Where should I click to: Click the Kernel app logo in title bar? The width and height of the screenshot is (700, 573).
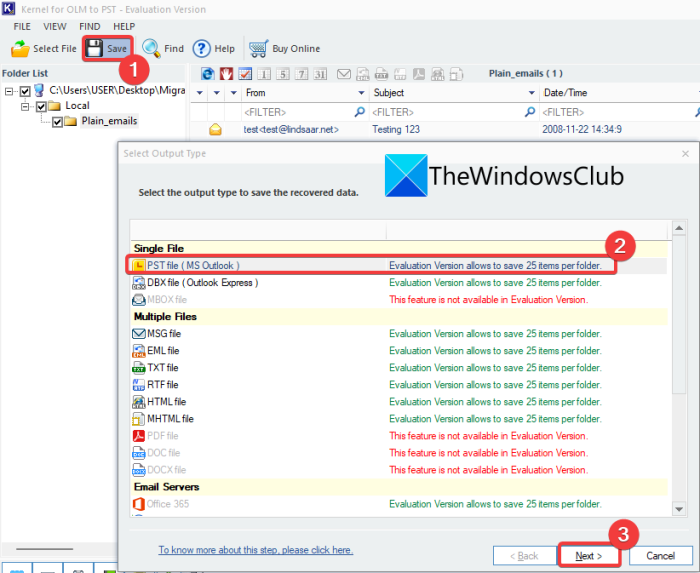(8, 8)
